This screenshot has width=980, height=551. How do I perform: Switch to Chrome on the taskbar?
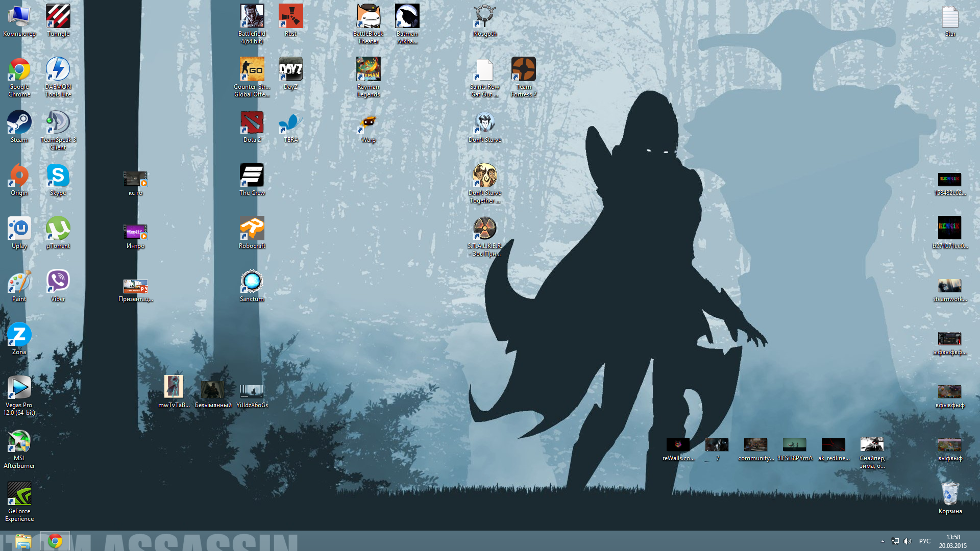point(55,541)
